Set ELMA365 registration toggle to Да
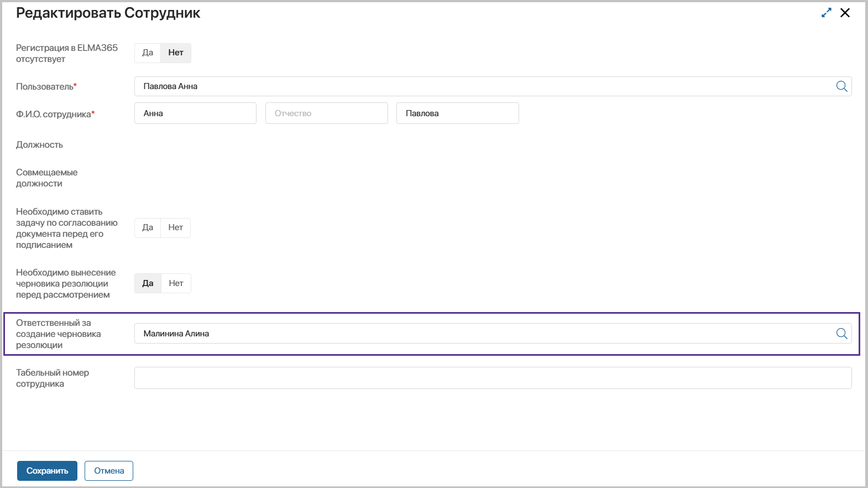The height and width of the screenshot is (488, 868). 148,53
